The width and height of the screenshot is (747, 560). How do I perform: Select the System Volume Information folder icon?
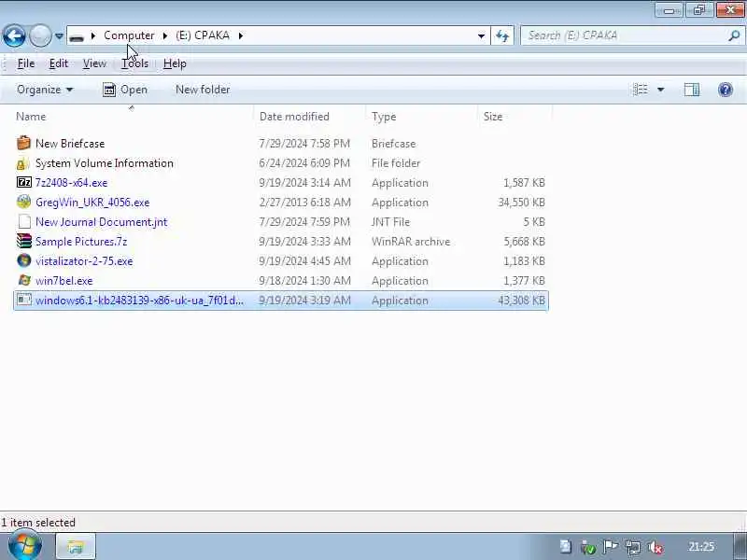tap(23, 163)
